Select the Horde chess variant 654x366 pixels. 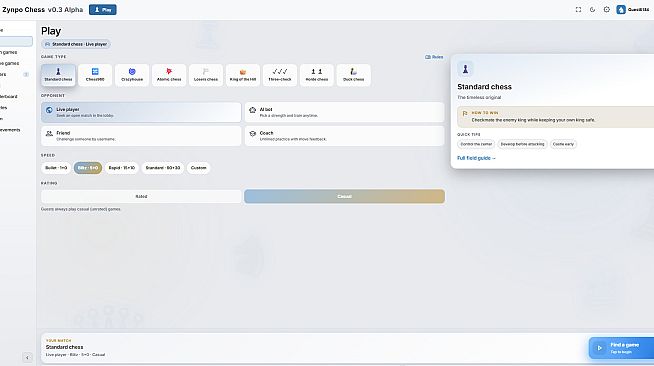[317, 75]
